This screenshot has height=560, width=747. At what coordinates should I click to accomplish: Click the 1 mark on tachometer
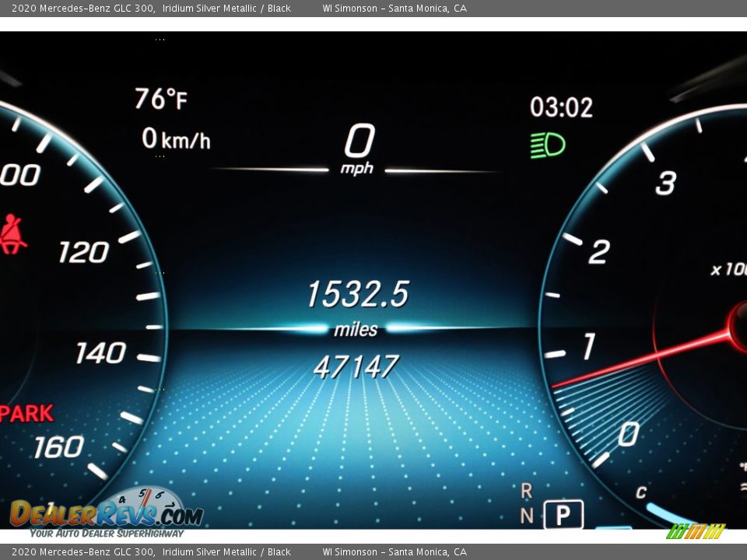tap(589, 346)
